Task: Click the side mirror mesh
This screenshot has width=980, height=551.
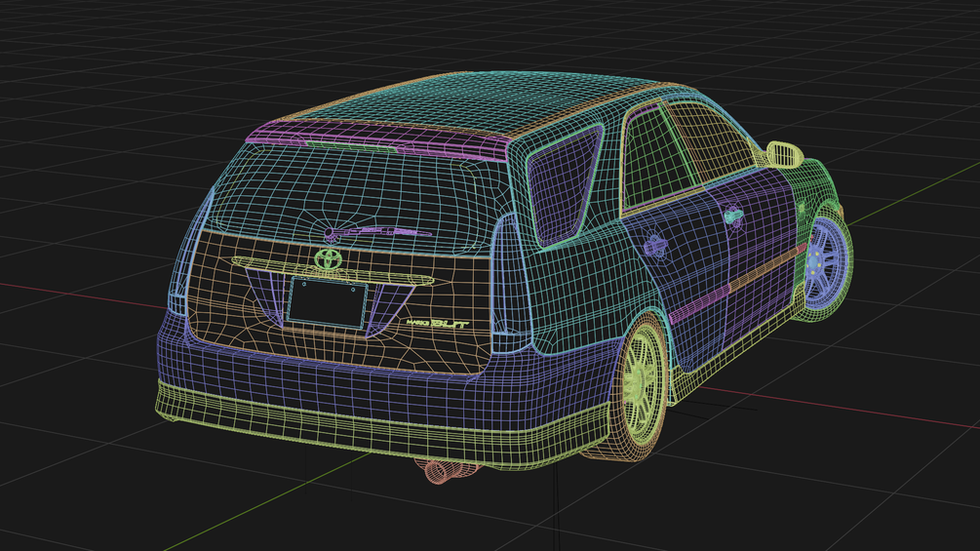Action: [785, 154]
